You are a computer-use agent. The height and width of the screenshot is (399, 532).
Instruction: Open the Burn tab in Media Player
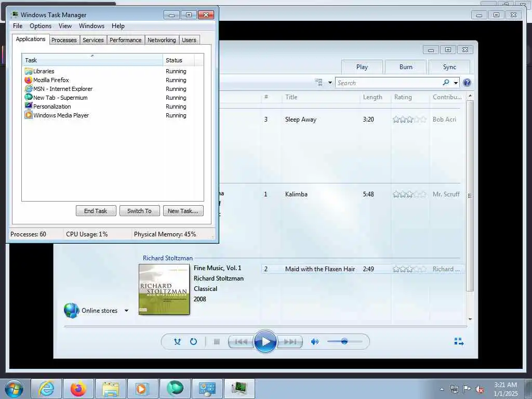pyautogui.click(x=406, y=67)
